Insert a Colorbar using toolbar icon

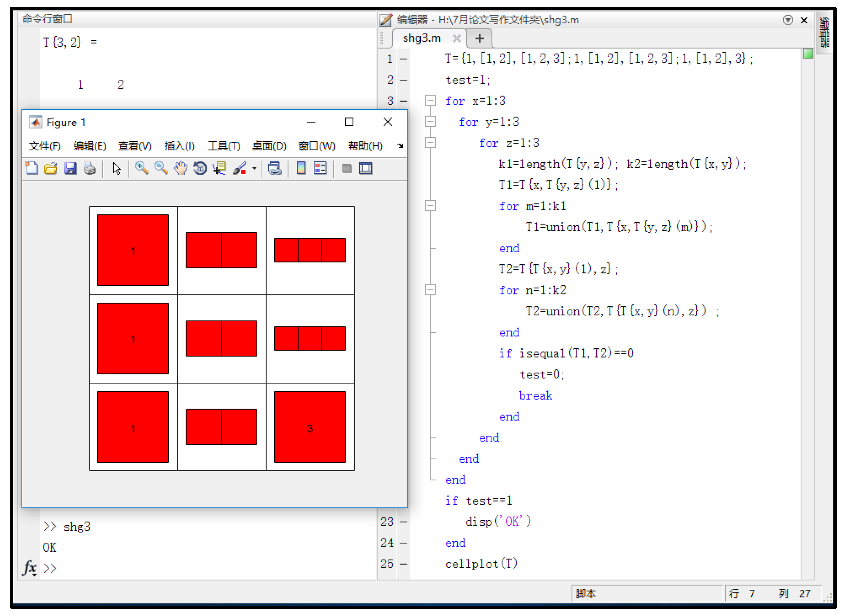(301, 169)
